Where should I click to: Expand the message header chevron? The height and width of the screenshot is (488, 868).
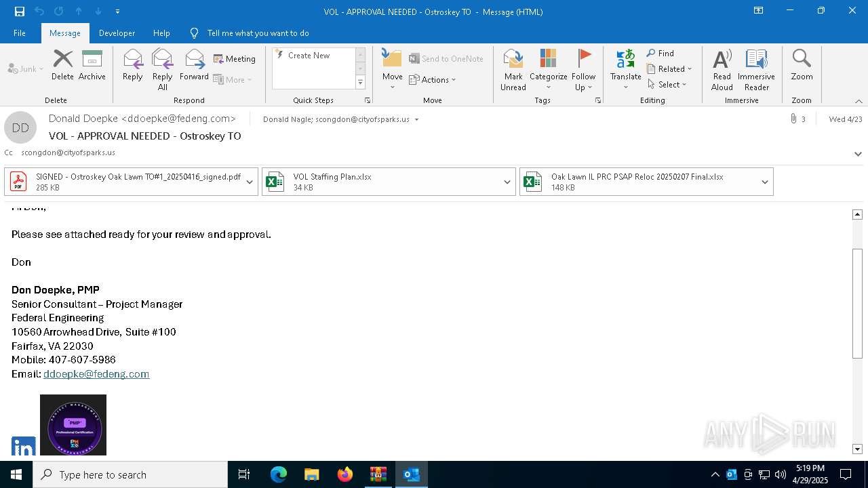pyautogui.click(x=858, y=154)
